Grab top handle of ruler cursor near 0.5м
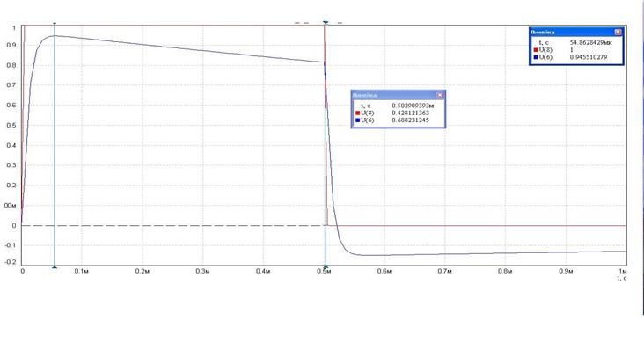 click(326, 23)
